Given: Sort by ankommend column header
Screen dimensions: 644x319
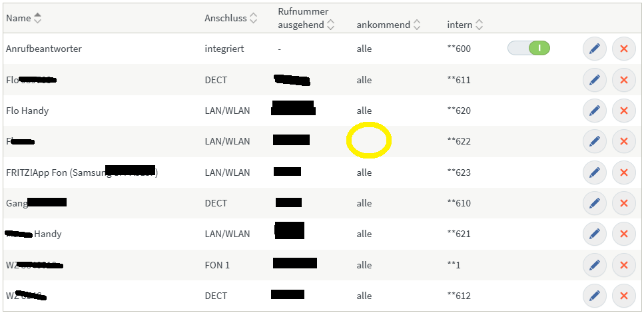Looking at the screenshot, I should click(x=416, y=25).
